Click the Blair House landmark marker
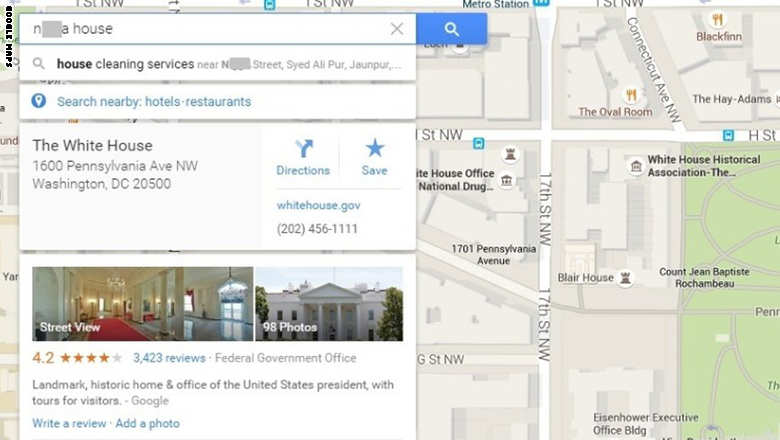Screen dimensions: 780x440 pos(625,278)
